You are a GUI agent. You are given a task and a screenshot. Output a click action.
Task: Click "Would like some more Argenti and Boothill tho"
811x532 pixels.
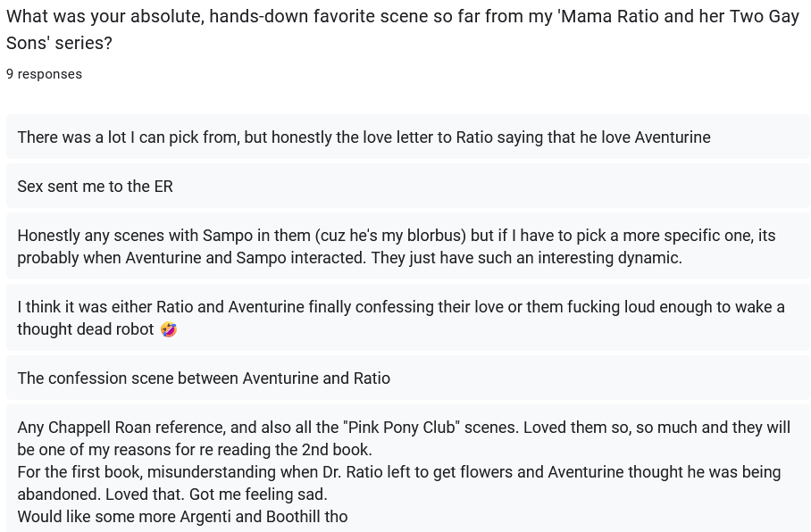pos(182,517)
